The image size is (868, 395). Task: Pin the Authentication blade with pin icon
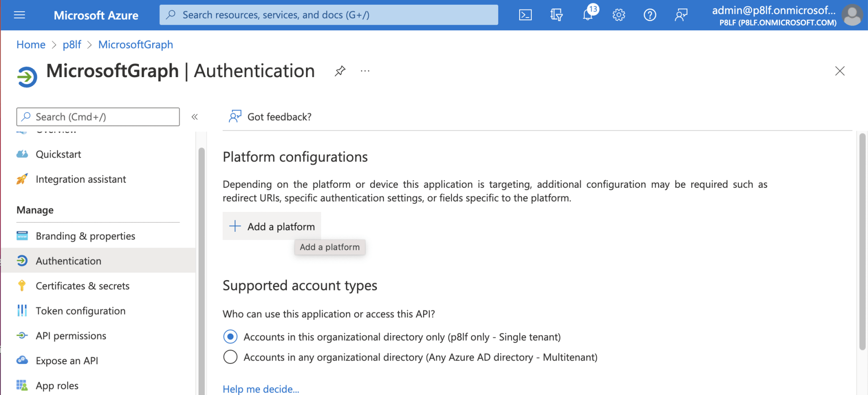point(340,71)
